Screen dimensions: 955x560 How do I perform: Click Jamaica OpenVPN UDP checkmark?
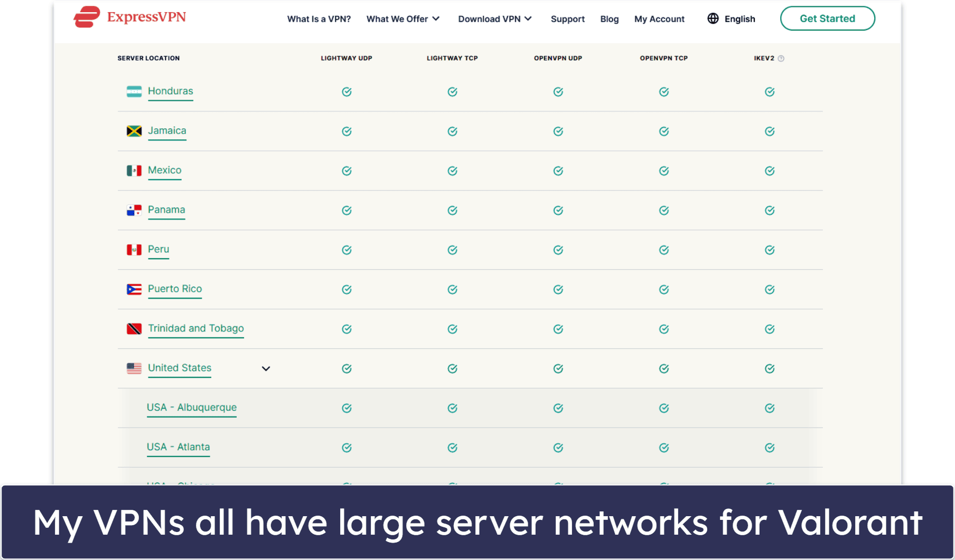[558, 131]
